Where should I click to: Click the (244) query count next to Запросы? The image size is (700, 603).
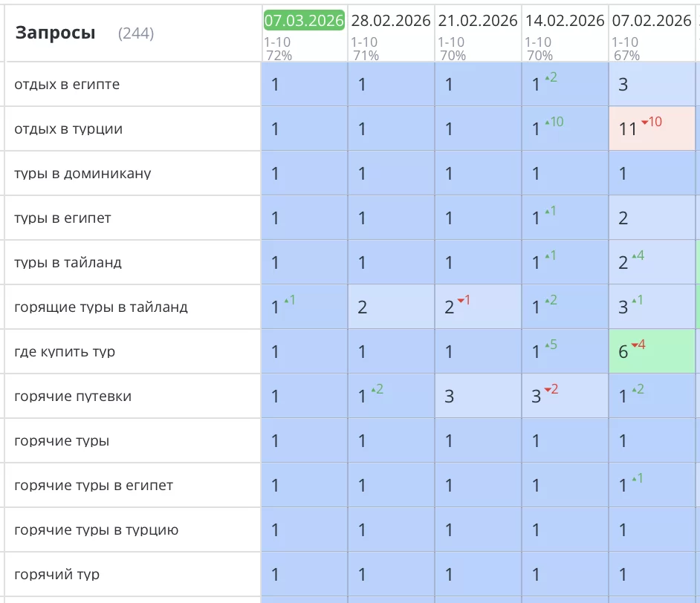pyautogui.click(x=136, y=33)
